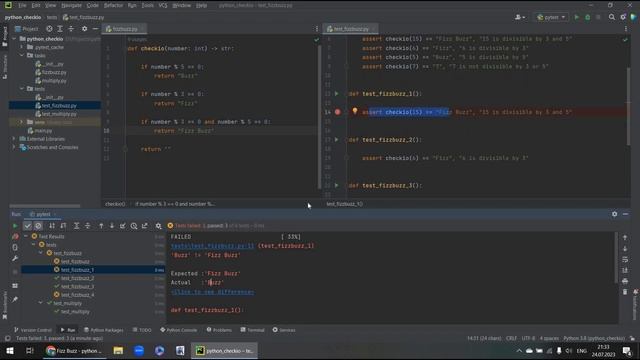Expand Scratches and Consoles node
The height and width of the screenshot is (360, 640).
[x=15, y=147]
